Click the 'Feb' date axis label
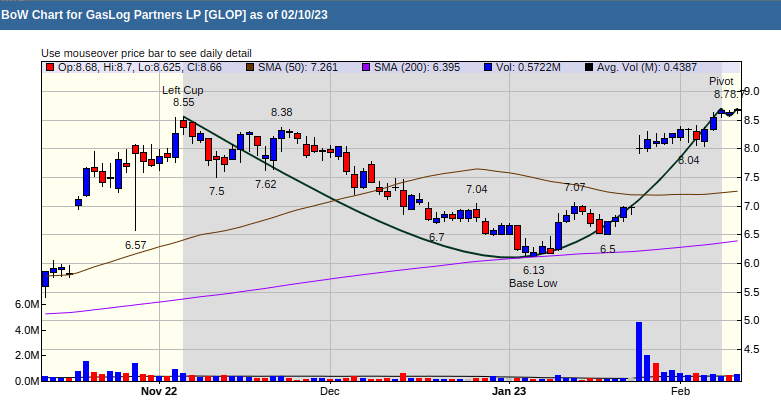 [x=680, y=391]
